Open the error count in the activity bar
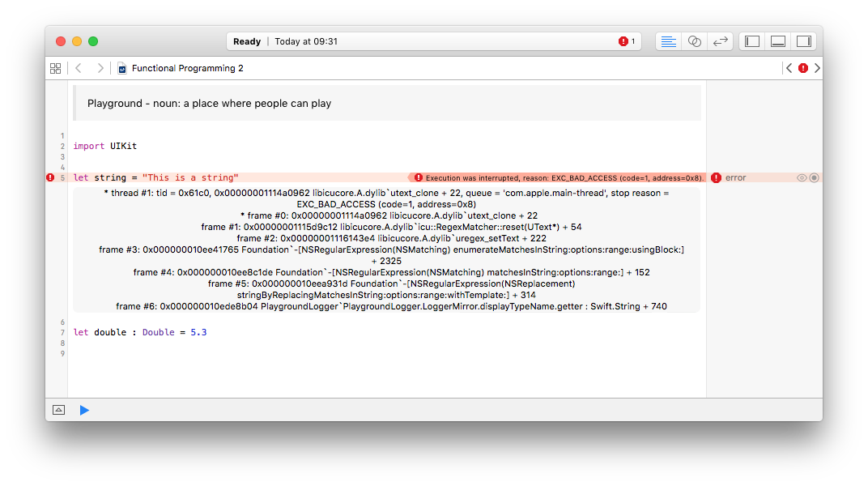868x486 pixels. 628,41
